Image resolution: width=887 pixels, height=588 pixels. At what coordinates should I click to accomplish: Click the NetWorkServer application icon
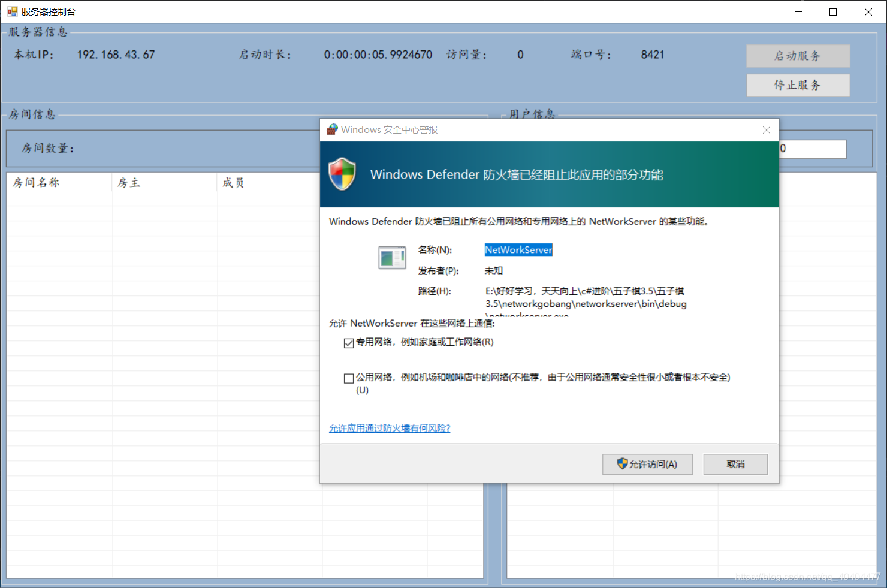point(393,258)
